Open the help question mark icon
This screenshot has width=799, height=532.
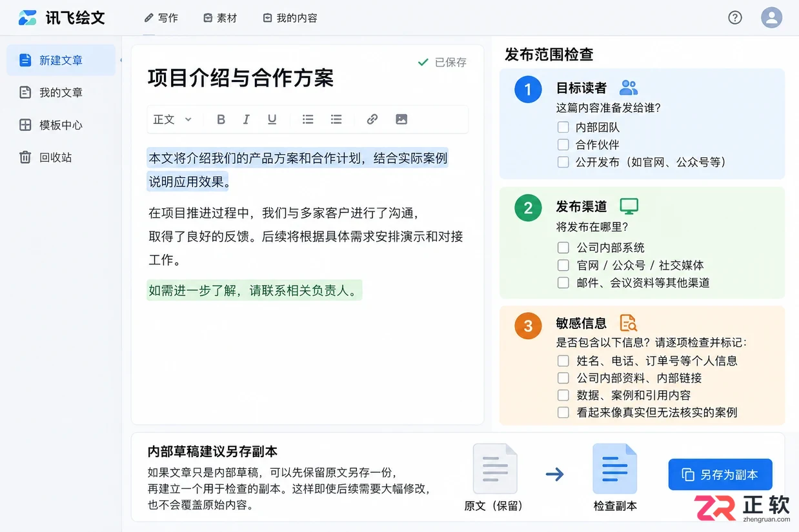pos(735,17)
